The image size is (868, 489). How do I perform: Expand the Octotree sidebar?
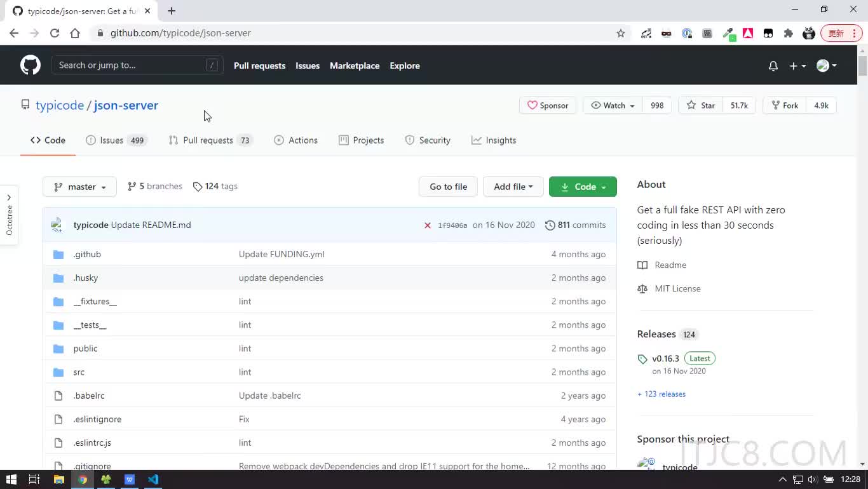(9, 216)
